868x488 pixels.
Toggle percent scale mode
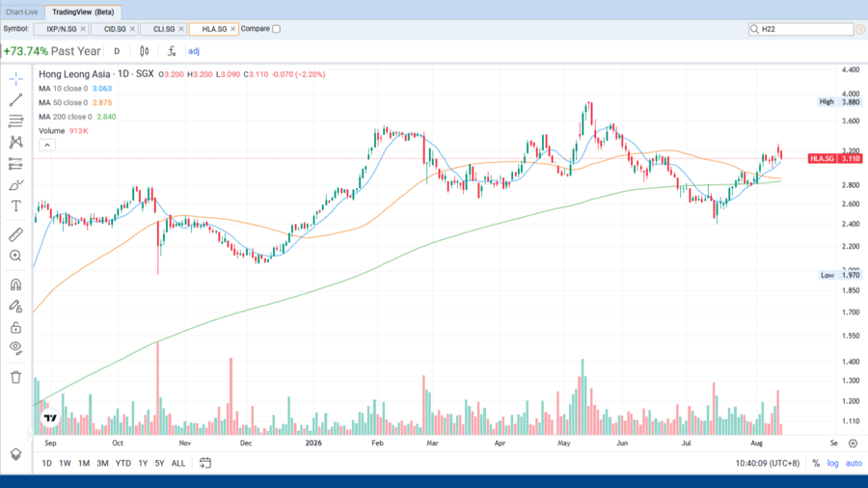coord(816,464)
